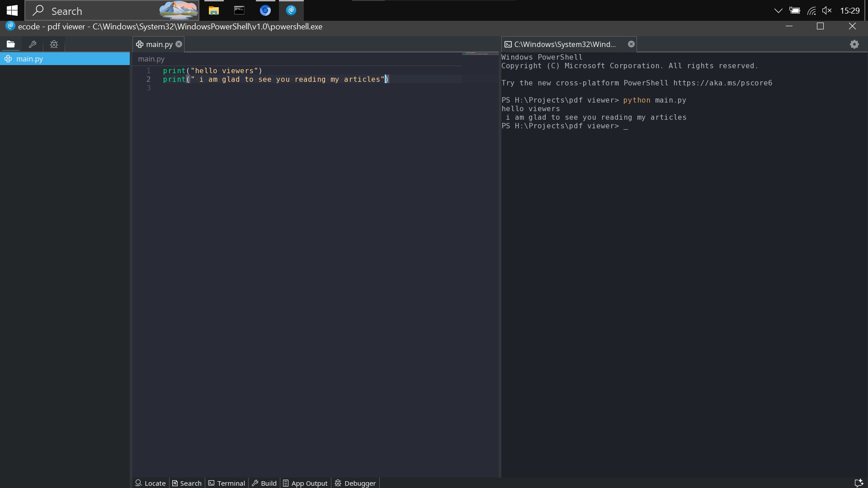Toggle the Terminal panel in status bar

(x=226, y=483)
